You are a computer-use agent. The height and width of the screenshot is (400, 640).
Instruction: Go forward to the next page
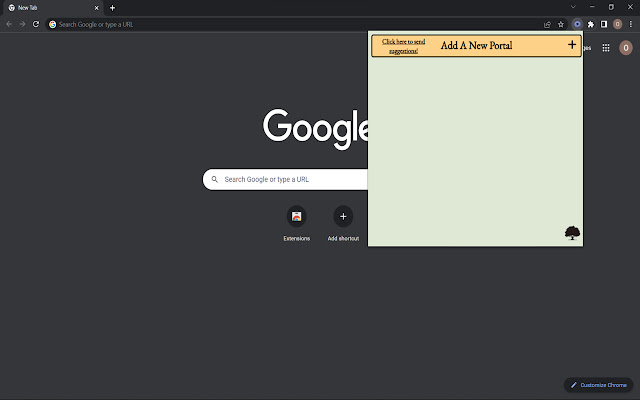coord(22,24)
